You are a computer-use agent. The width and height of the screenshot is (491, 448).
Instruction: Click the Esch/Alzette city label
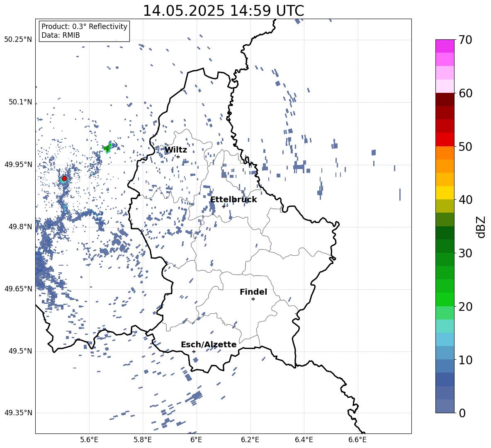[x=209, y=345]
